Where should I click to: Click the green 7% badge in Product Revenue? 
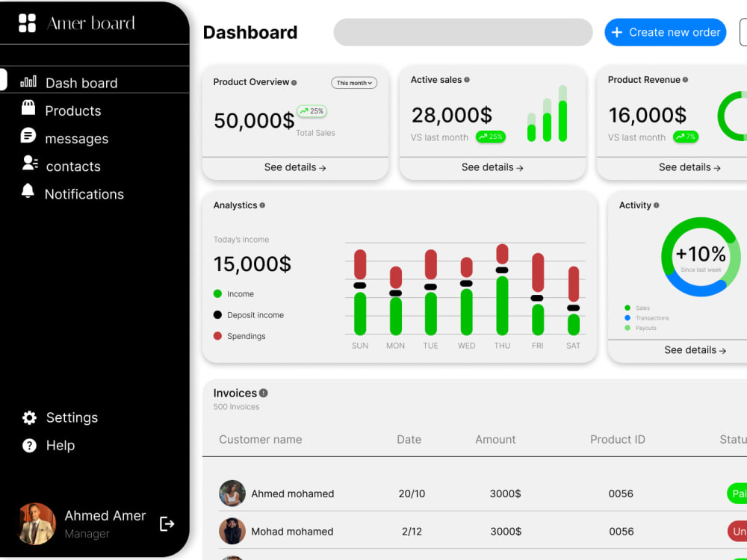pyautogui.click(x=686, y=137)
